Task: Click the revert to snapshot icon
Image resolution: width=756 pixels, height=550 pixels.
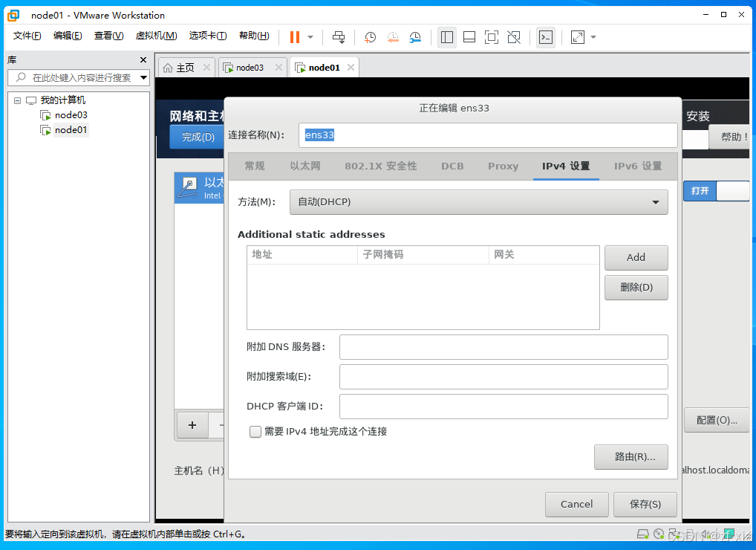Action: point(393,37)
